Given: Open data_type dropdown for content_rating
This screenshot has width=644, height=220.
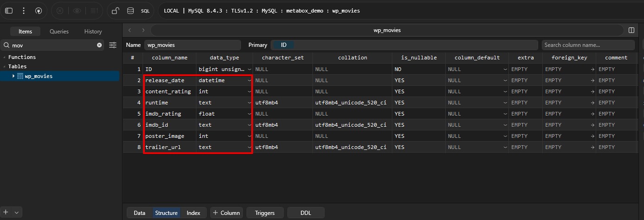Looking at the screenshot, I should [249, 91].
